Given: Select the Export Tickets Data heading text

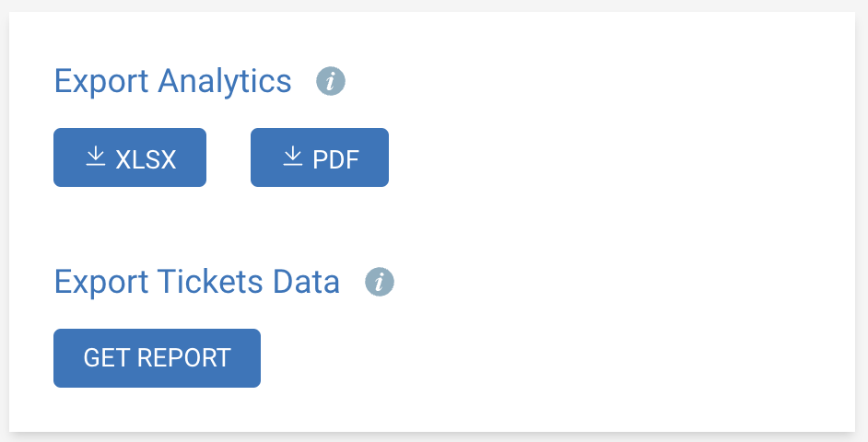Looking at the screenshot, I should pos(196,282).
